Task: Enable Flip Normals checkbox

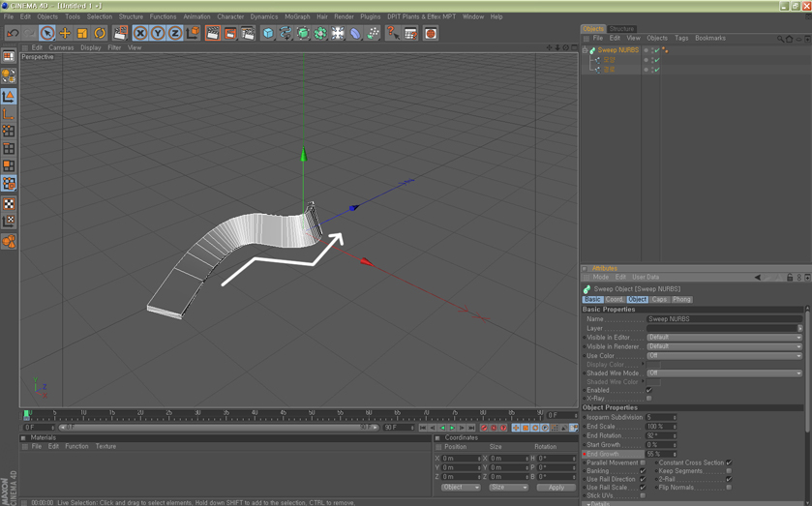Action: pyautogui.click(x=729, y=488)
